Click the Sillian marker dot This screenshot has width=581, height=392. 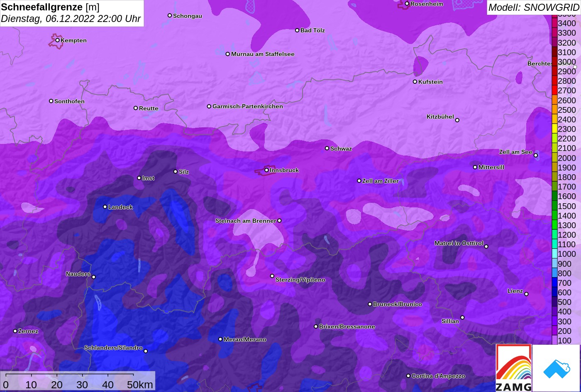point(462,318)
